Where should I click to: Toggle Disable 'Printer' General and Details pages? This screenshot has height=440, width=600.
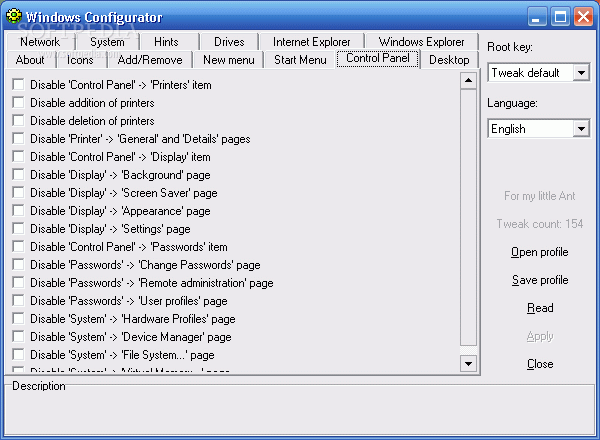coord(18,139)
